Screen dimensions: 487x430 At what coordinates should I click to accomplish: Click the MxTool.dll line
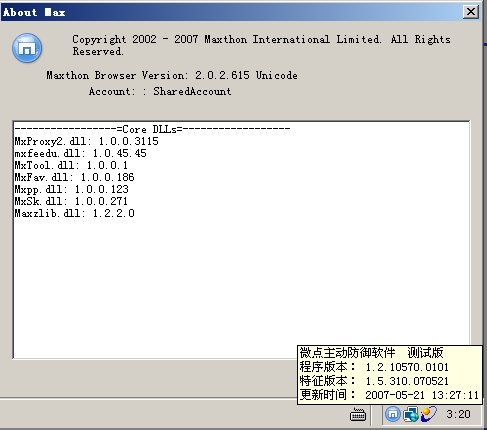click(71, 165)
